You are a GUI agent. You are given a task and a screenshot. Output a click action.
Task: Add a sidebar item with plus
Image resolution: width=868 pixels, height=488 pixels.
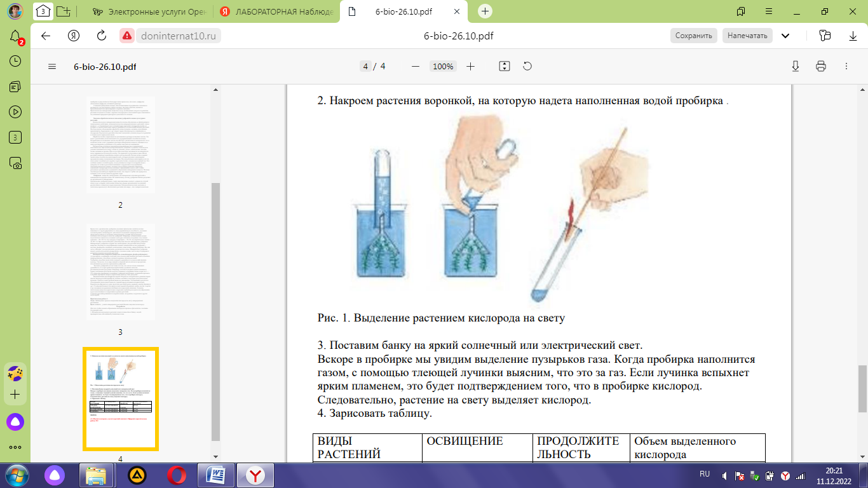pos(15,395)
